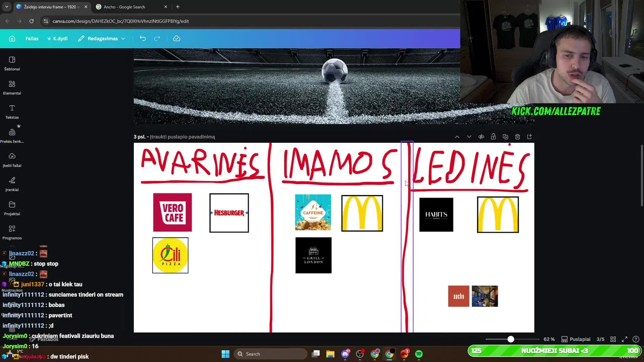644x362 pixels.
Task: Reload the Canva browser page
Action: (x=31, y=21)
